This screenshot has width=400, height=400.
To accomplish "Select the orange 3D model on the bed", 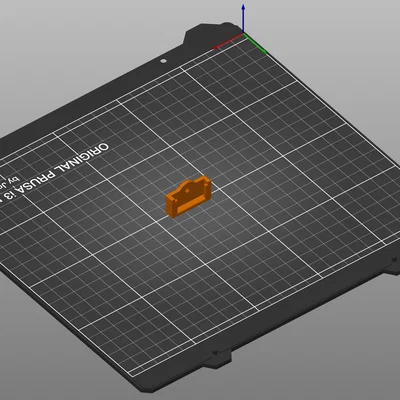I will click(x=189, y=197).
